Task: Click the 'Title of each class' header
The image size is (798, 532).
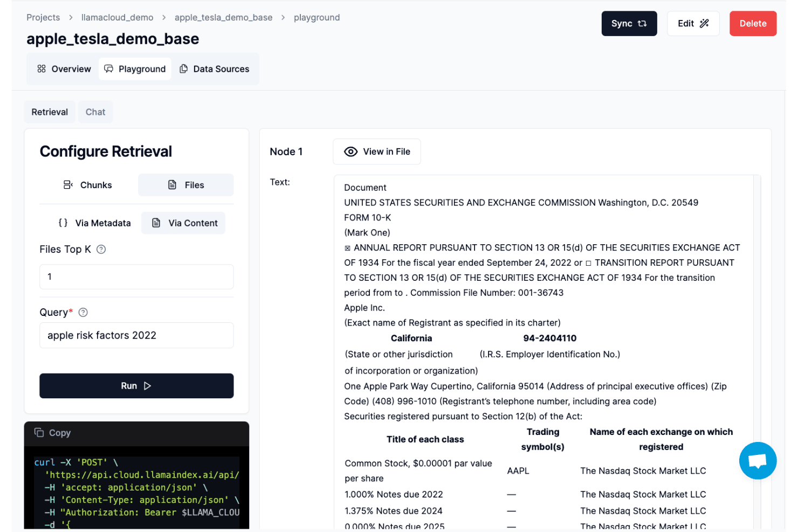Action: point(425,440)
